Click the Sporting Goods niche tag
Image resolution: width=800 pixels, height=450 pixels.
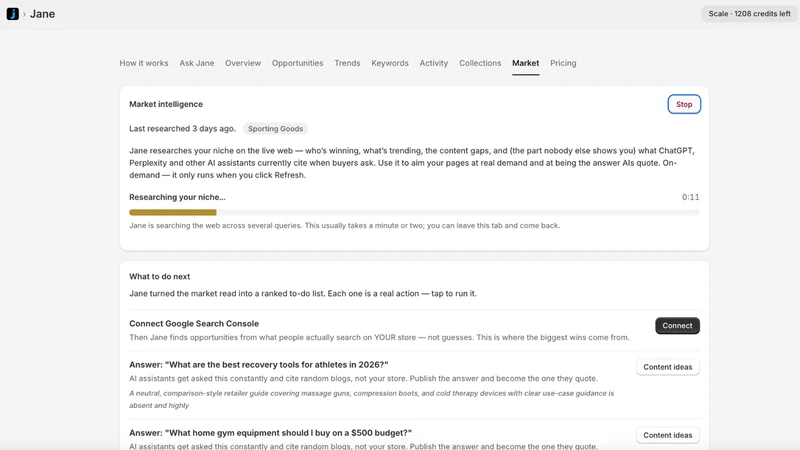(x=276, y=129)
